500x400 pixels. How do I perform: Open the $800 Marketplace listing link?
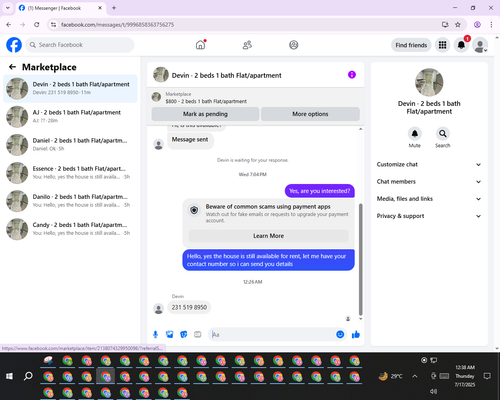point(206,101)
